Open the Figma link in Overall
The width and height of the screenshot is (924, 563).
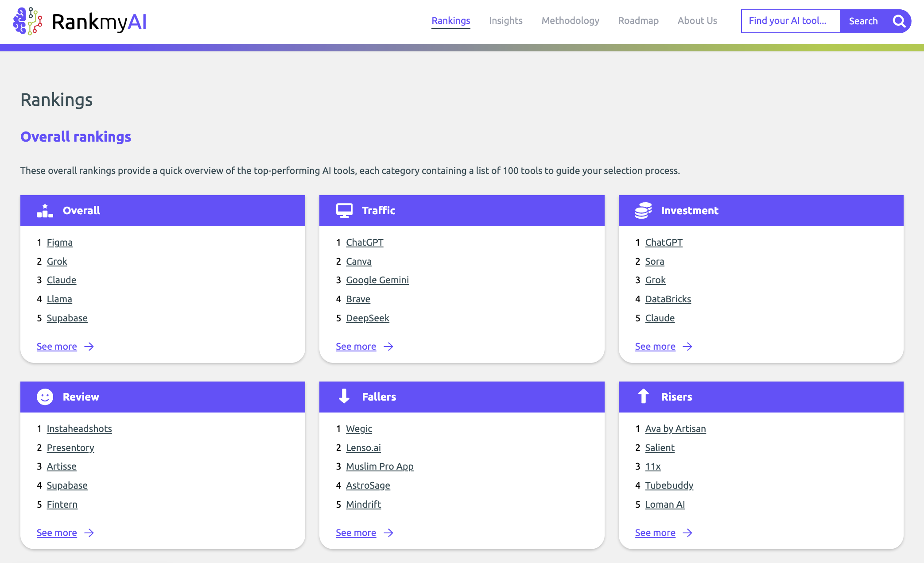59,243
